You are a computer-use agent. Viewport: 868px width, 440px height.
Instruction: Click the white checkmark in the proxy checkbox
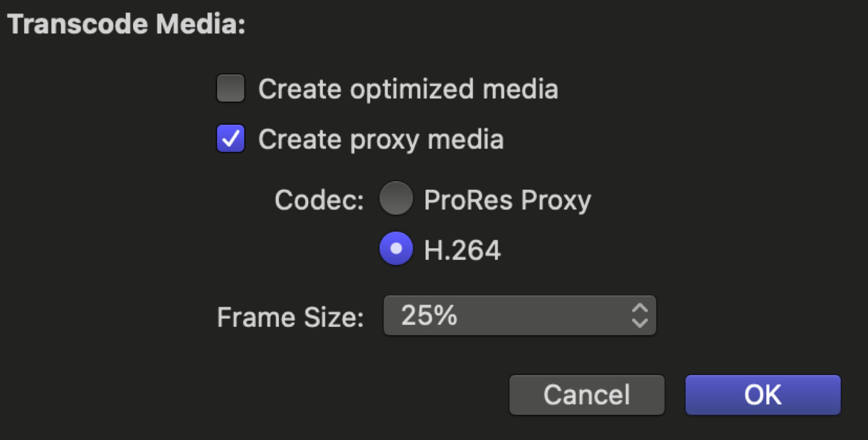pos(231,139)
